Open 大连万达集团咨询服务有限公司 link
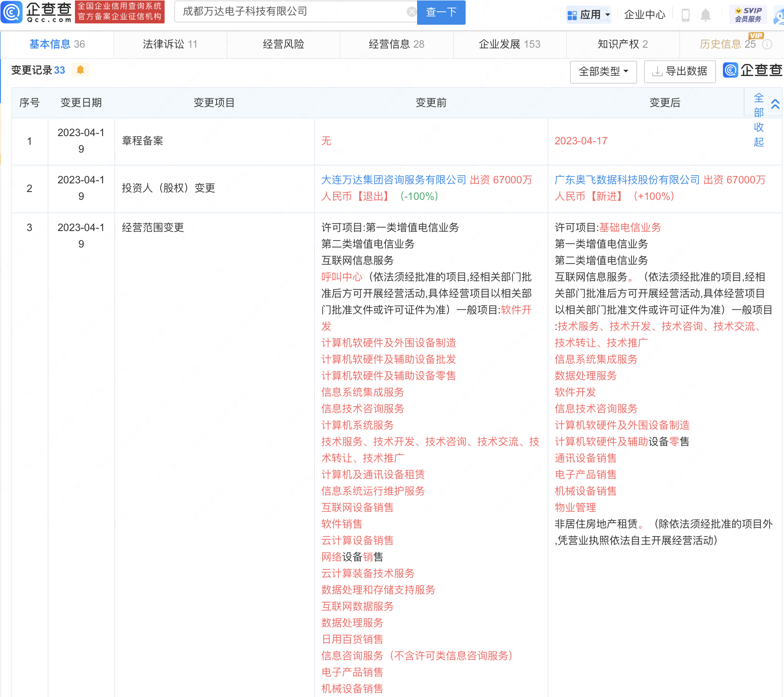 coord(394,180)
